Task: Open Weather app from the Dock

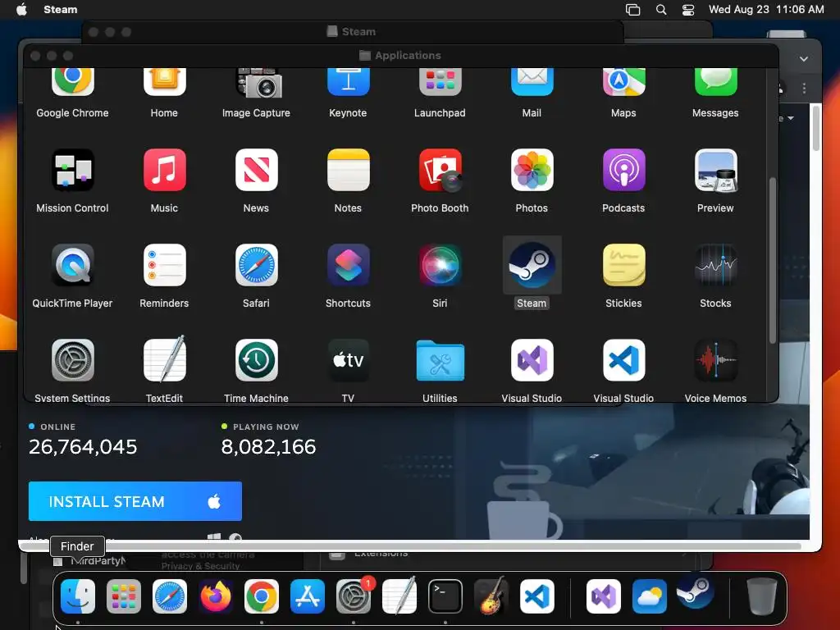Action: tap(650, 596)
